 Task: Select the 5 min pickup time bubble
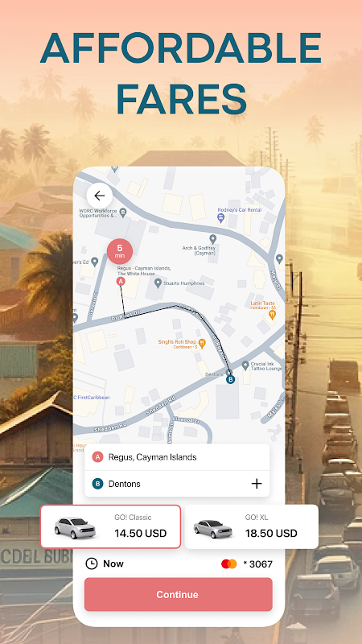click(120, 251)
